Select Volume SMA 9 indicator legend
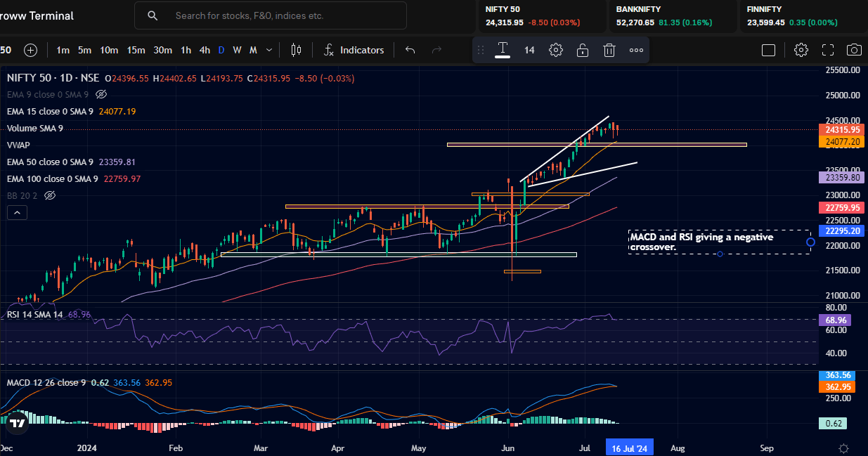Viewport: 868px width, 456px height. coord(35,128)
